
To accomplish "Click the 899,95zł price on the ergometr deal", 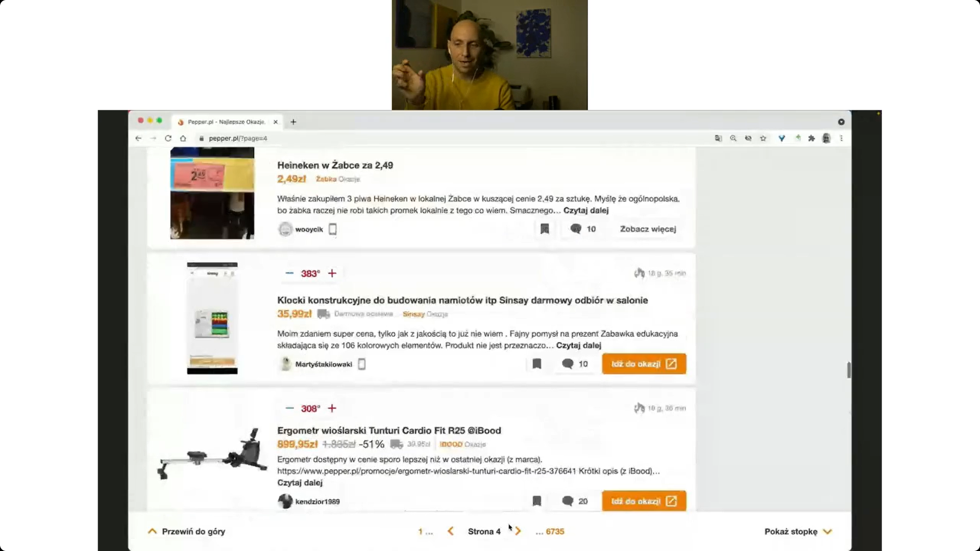I will [x=298, y=444].
